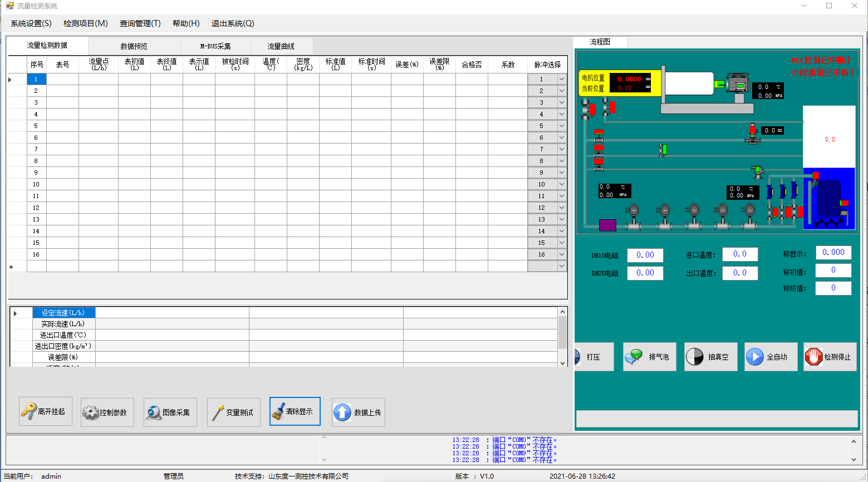Click the 称显示 value field
This screenshot has height=482, width=868.
(833, 252)
